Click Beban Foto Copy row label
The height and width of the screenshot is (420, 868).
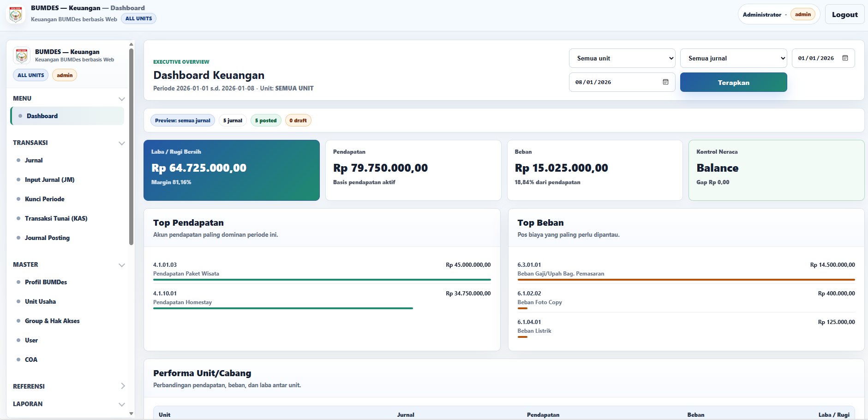click(x=539, y=302)
